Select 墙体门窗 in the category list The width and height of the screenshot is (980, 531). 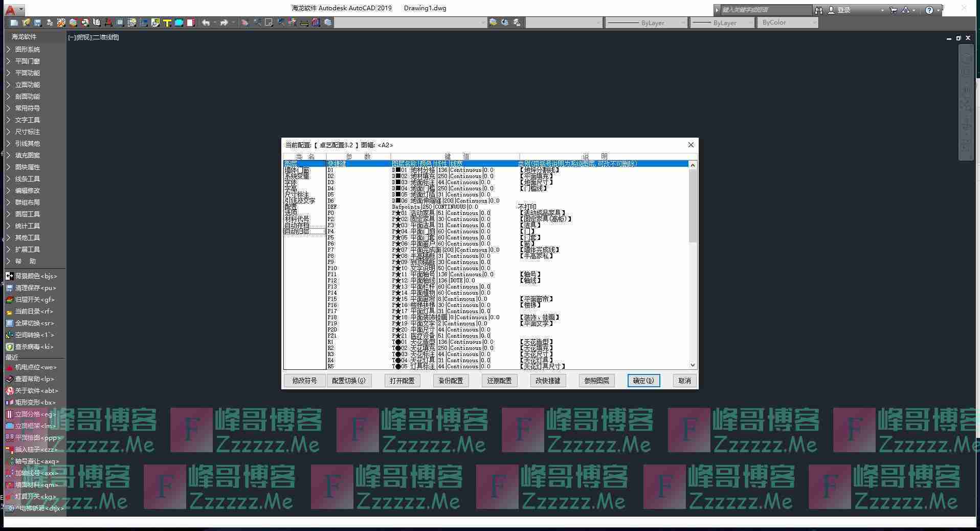click(297, 170)
